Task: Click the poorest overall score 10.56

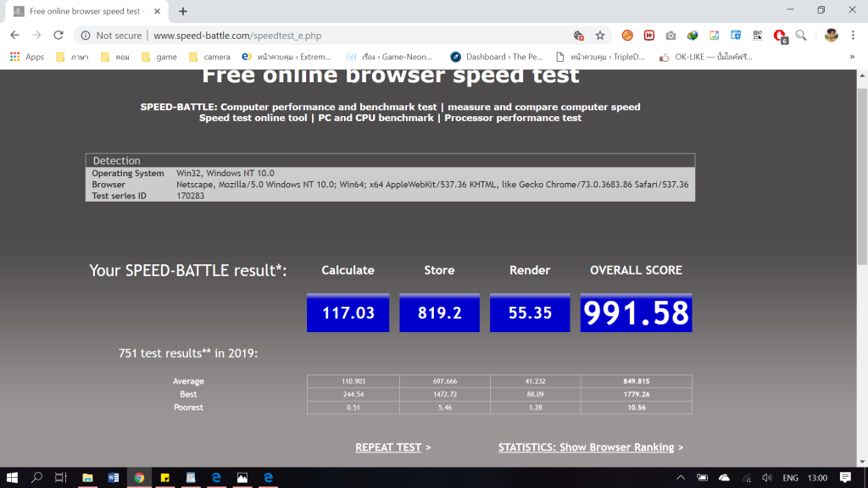Action: 636,408
